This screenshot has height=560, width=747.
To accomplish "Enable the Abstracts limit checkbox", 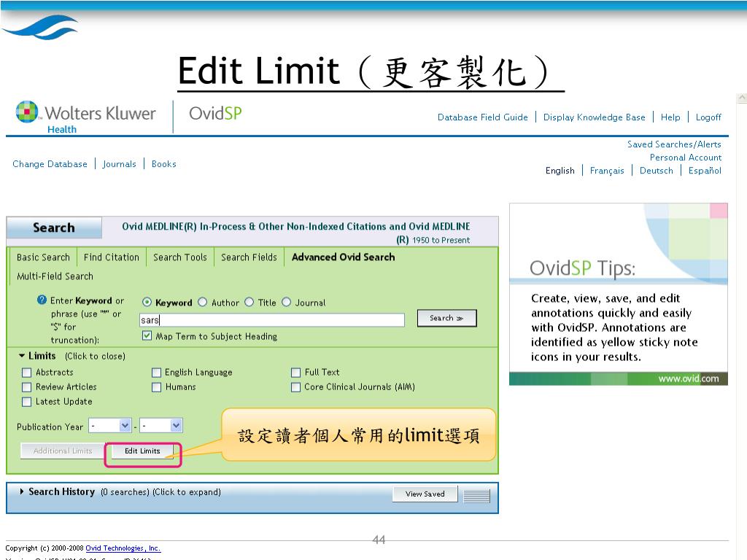I will coord(27,373).
